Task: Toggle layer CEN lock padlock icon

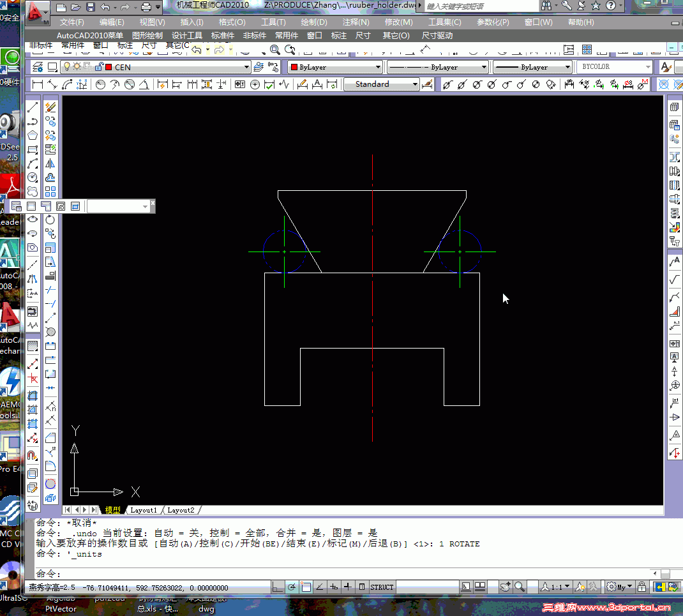Action: [x=99, y=66]
